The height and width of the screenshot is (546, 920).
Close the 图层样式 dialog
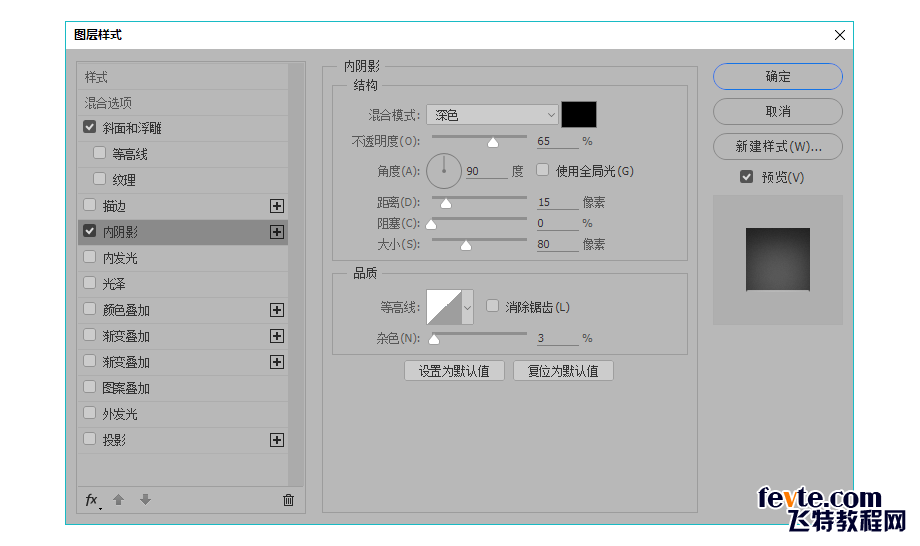(840, 35)
